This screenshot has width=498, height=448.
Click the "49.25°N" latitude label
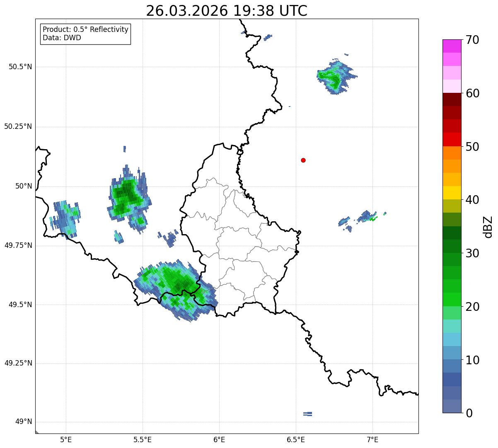pyautogui.click(x=18, y=363)
